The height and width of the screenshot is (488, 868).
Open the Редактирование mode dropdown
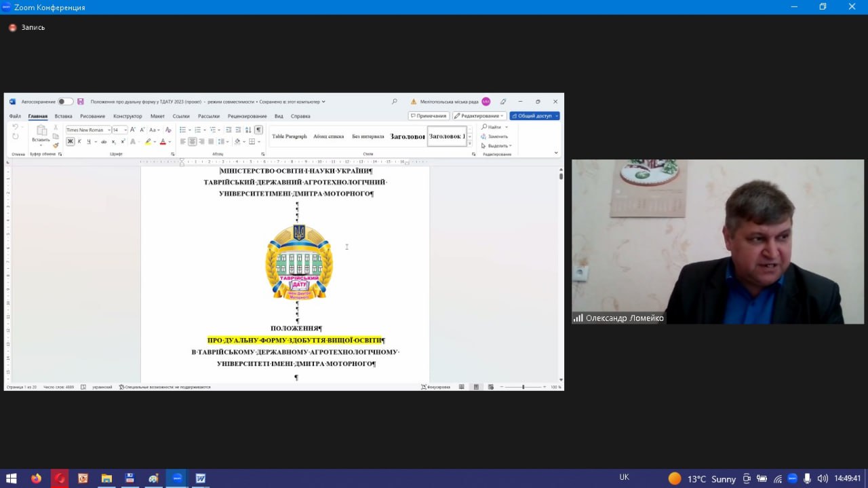click(479, 116)
